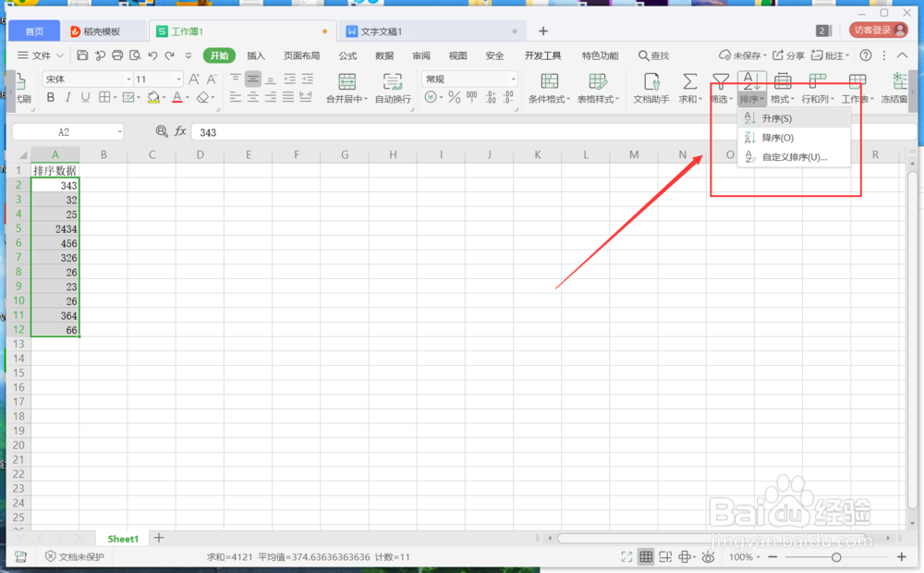Open the 文件 file menu
The image size is (924, 573).
pyautogui.click(x=40, y=55)
